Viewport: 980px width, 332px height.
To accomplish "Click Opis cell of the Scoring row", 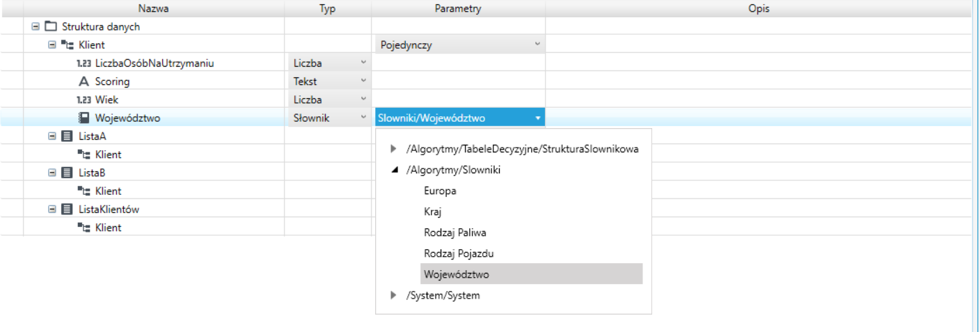I will (759, 81).
